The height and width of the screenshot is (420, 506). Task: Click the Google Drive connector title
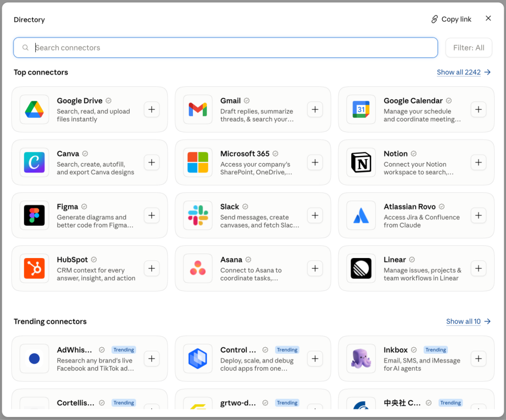pos(80,101)
